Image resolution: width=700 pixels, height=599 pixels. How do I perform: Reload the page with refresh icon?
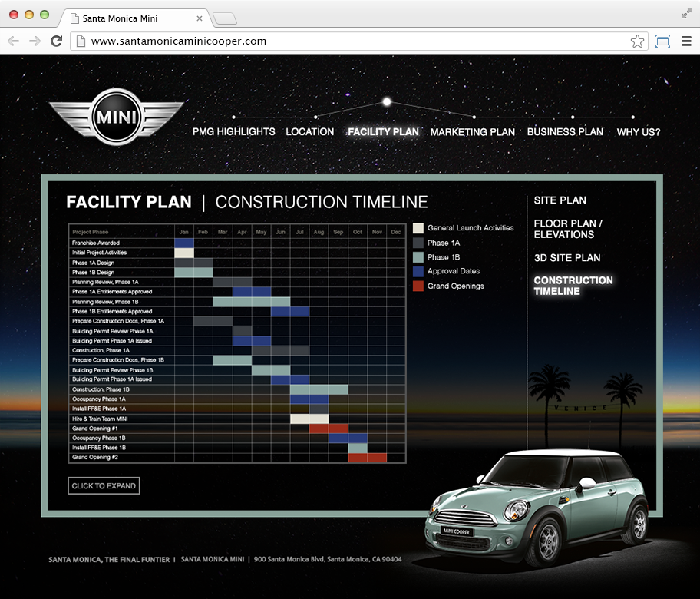click(x=56, y=41)
